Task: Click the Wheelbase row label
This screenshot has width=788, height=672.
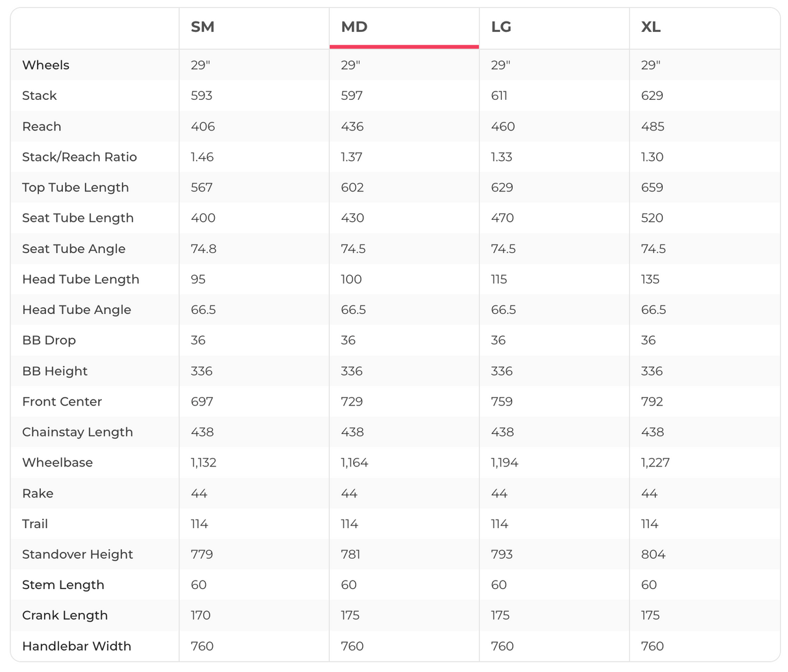Action: (57, 462)
